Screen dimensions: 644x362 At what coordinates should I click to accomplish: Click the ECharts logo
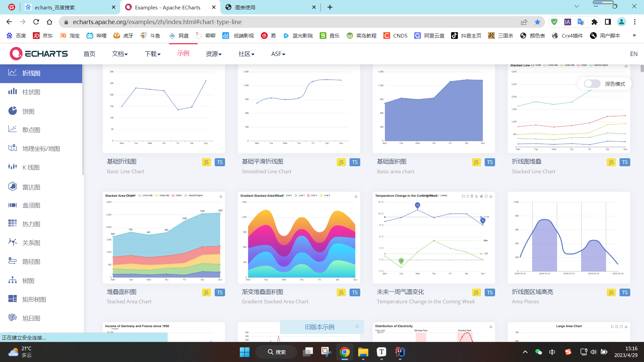point(39,54)
